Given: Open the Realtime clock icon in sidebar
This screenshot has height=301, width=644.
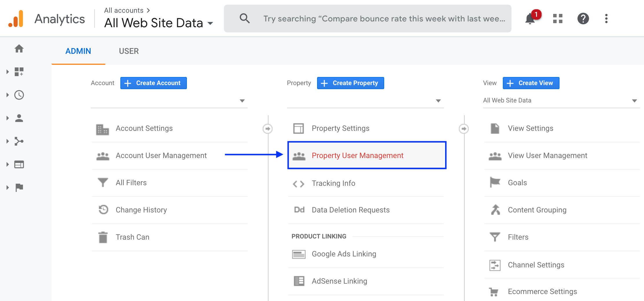Looking at the screenshot, I should (19, 95).
